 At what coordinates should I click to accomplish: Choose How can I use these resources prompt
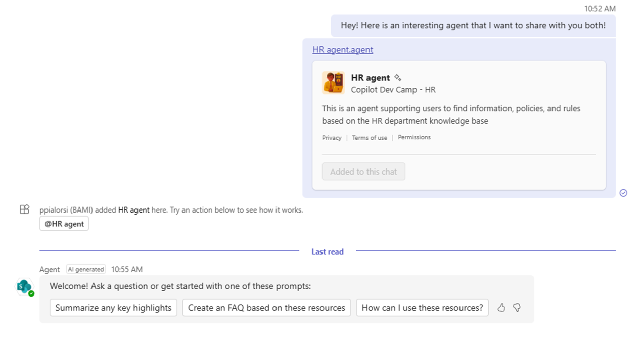pyautogui.click(x=422, y=308)
